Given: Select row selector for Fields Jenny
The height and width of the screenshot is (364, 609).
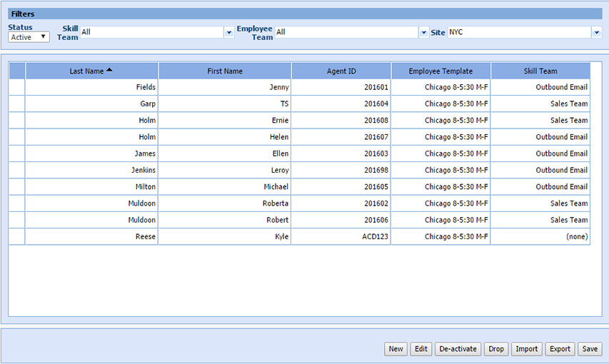Looking at the screenshot, I should point(17,87).
